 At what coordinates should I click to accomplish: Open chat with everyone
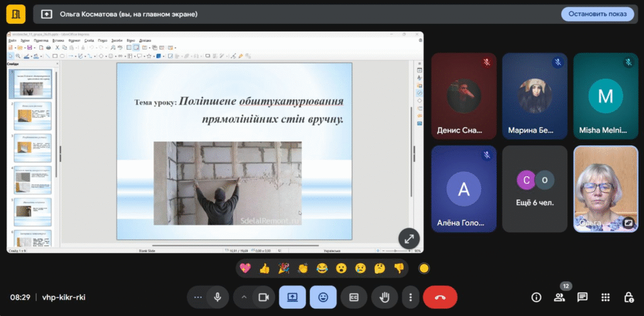click(582, 297)
